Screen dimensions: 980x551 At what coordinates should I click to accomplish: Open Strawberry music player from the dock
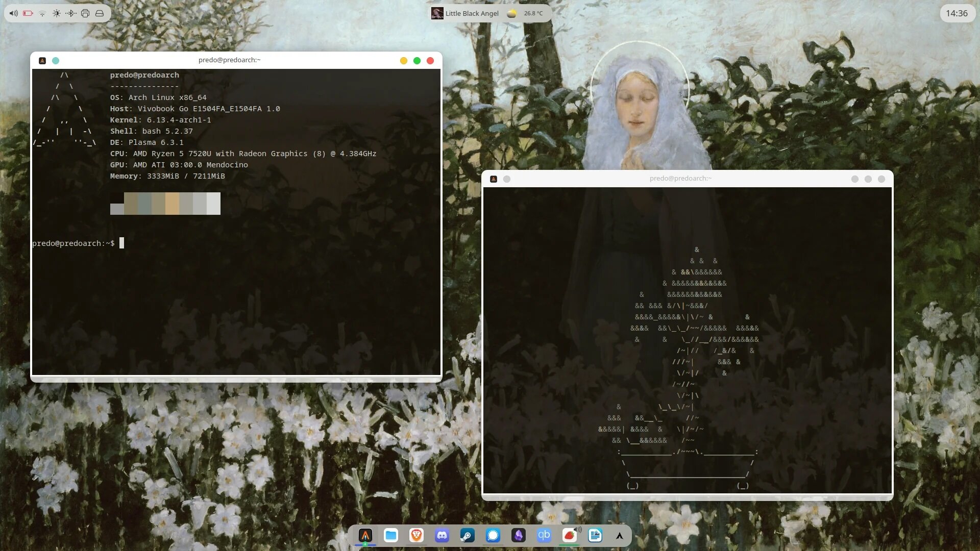coord(570,535)
